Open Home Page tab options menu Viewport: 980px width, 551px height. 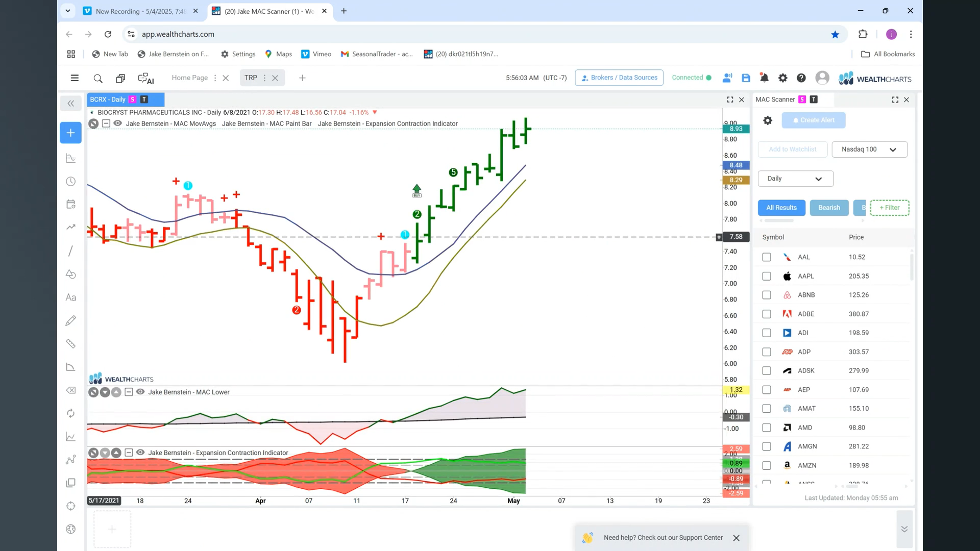point(215,78)
